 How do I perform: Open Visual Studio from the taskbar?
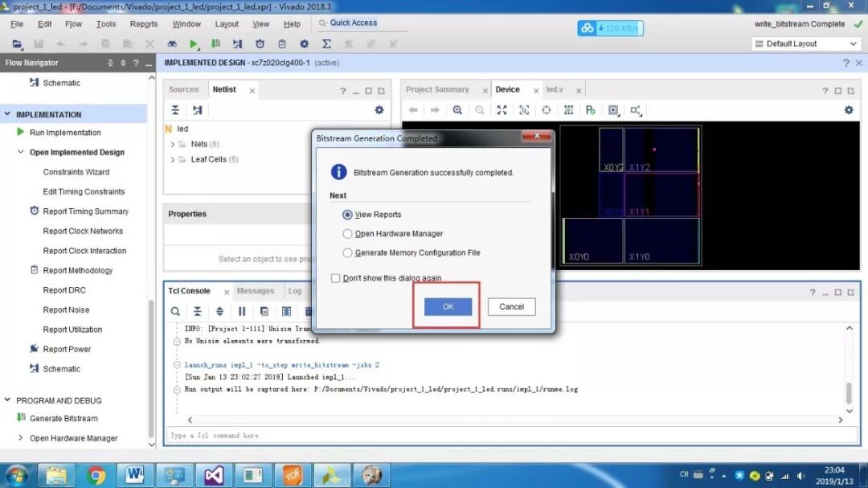tap(213, 475)
